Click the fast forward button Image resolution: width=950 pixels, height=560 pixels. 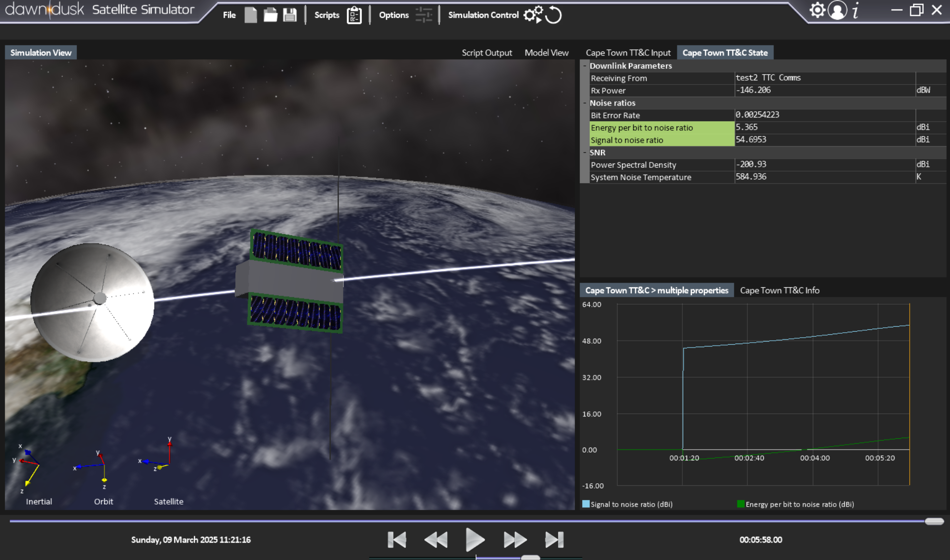pyautogui.click(x=515, y=540)
